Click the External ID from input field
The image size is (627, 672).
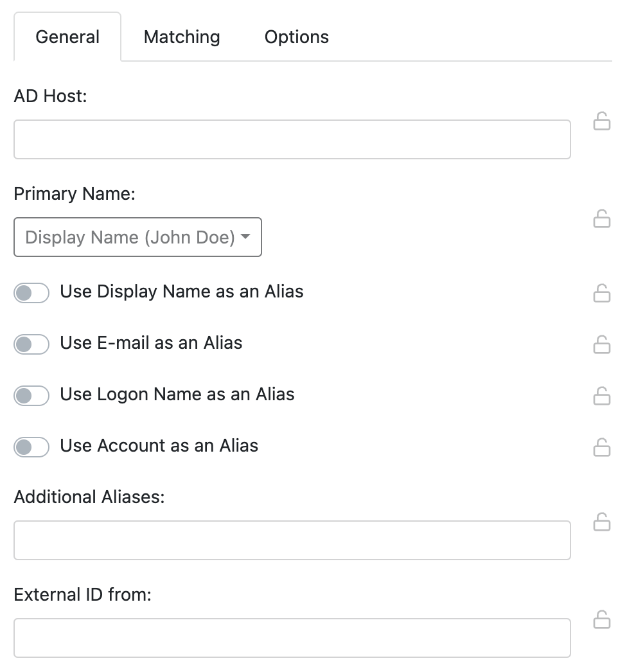pos(292,637)
